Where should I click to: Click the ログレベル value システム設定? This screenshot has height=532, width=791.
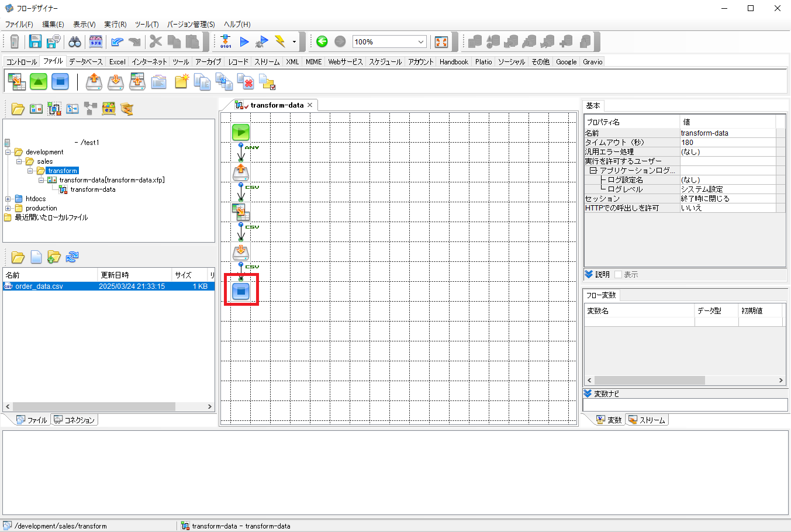(x=728, y=189)
